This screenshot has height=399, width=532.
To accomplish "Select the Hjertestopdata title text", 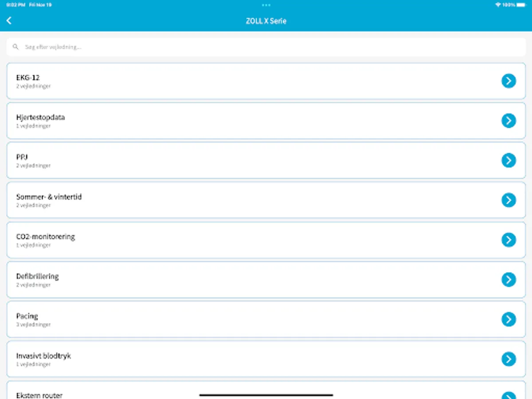I will click(40, 117).
